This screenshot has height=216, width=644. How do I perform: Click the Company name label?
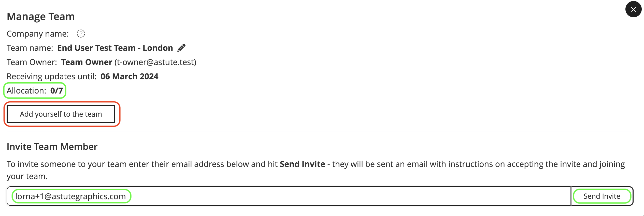point(38,34)
